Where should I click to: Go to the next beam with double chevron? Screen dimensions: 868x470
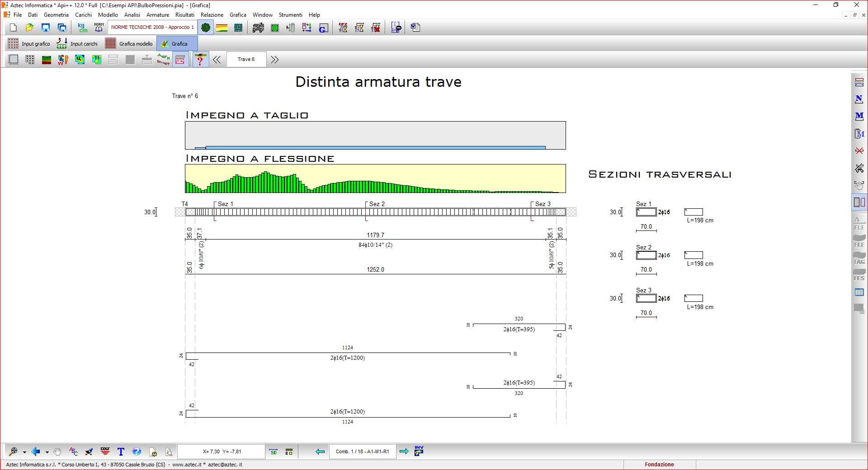click(x=274, y=60)
